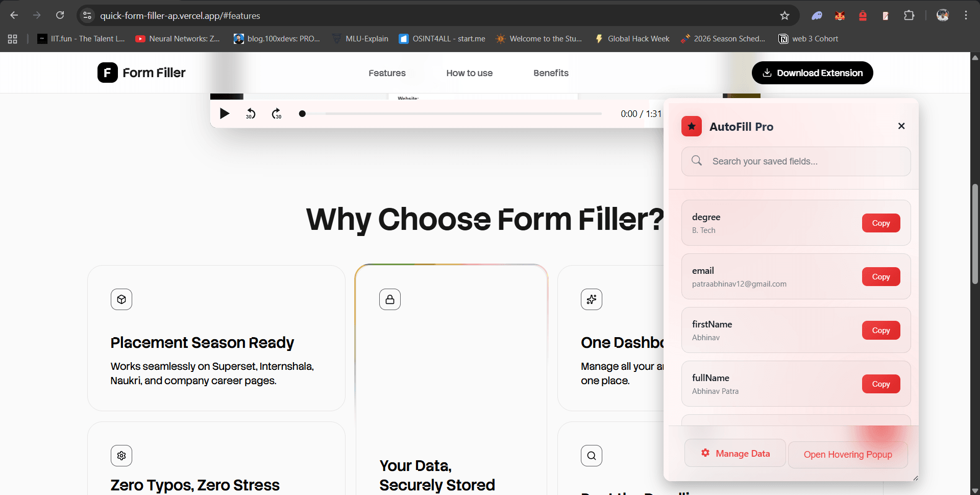Copy the saved email field value
This screenshot has width=980, height=495.
click(x=880, y=276)
